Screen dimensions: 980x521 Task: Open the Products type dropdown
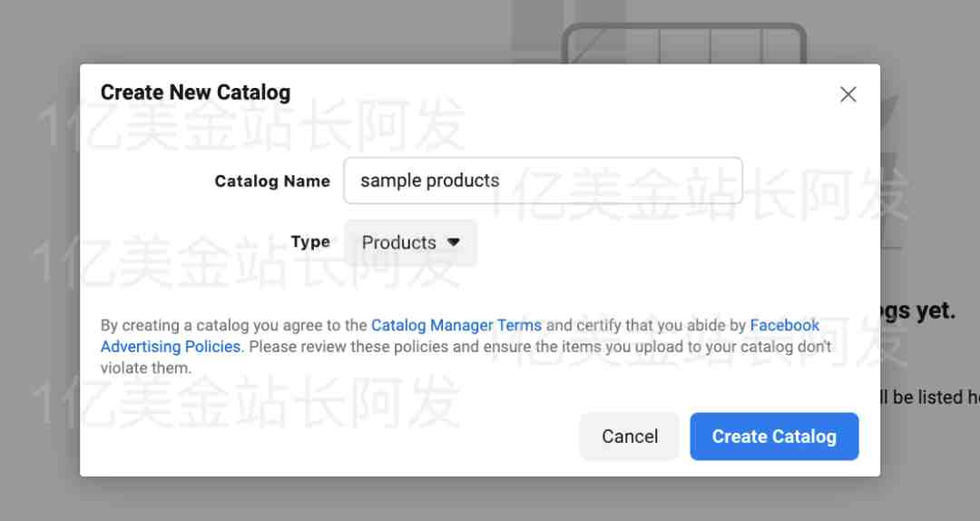411,242
